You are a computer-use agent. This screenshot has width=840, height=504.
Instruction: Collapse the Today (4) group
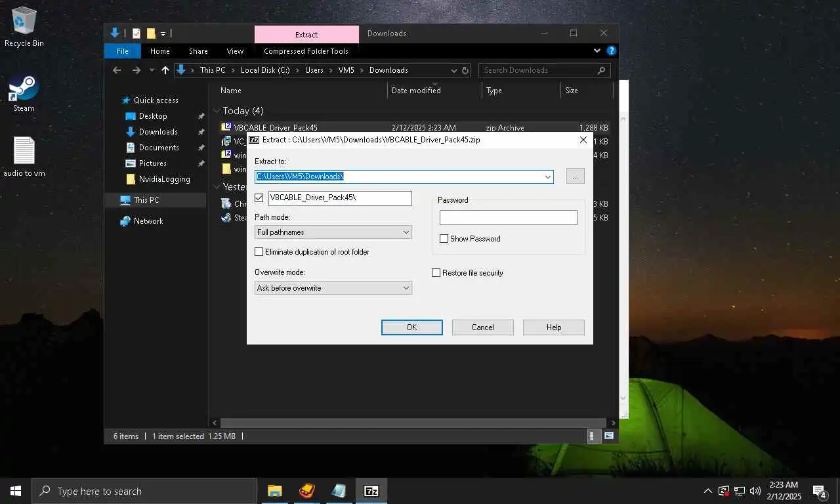coord(217,111)
